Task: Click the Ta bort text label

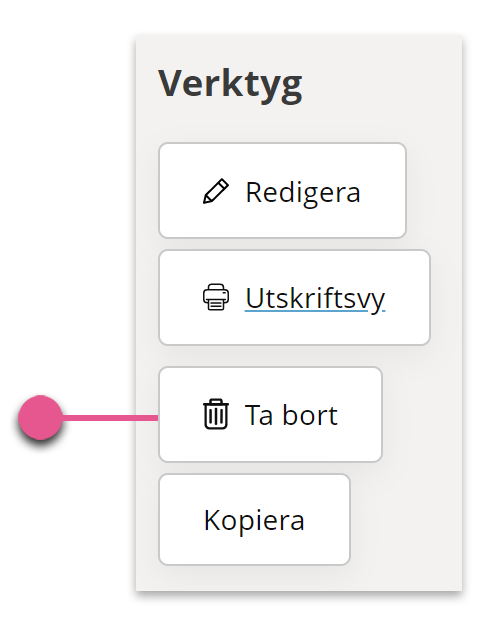Action: 291,415
